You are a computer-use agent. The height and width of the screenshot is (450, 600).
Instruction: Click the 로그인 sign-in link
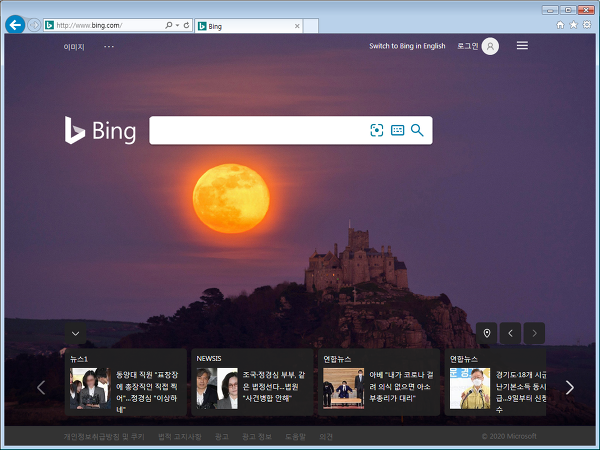(x=468, y=46)
